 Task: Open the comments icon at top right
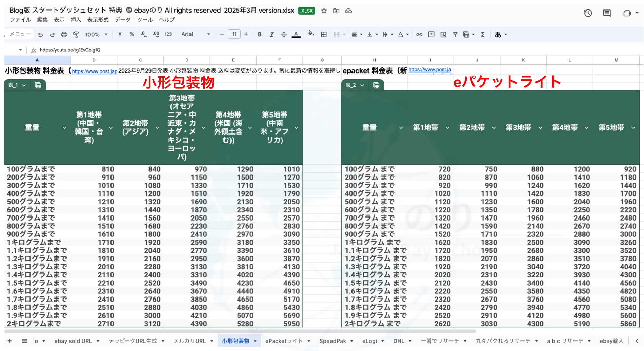[606, 13]
